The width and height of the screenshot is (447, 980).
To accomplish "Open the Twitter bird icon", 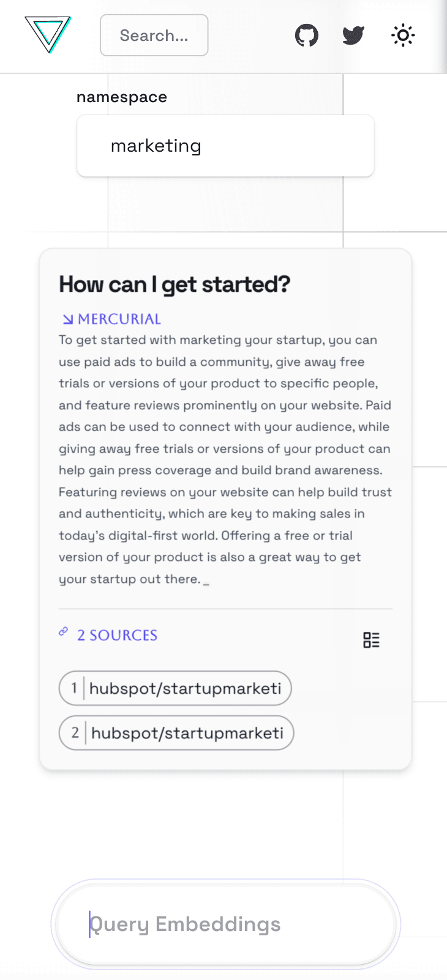I will coord(353,35).
